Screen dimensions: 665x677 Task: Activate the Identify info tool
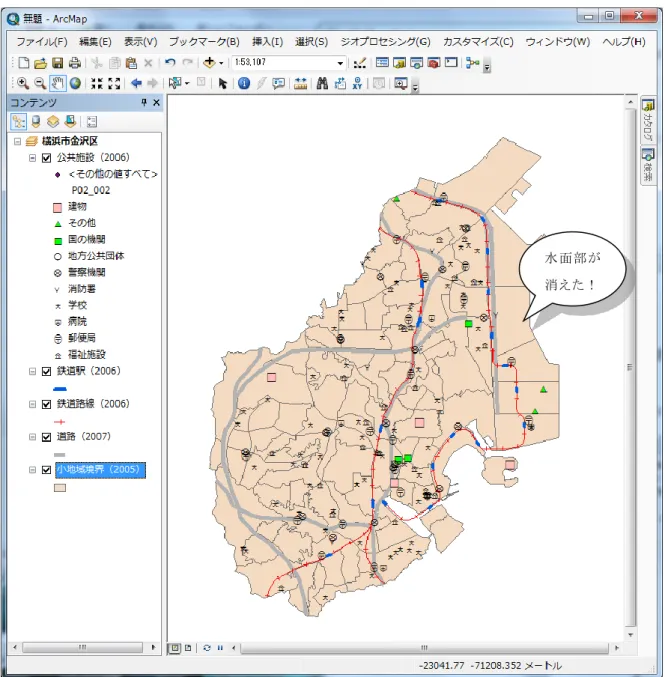tap(244, 83)
